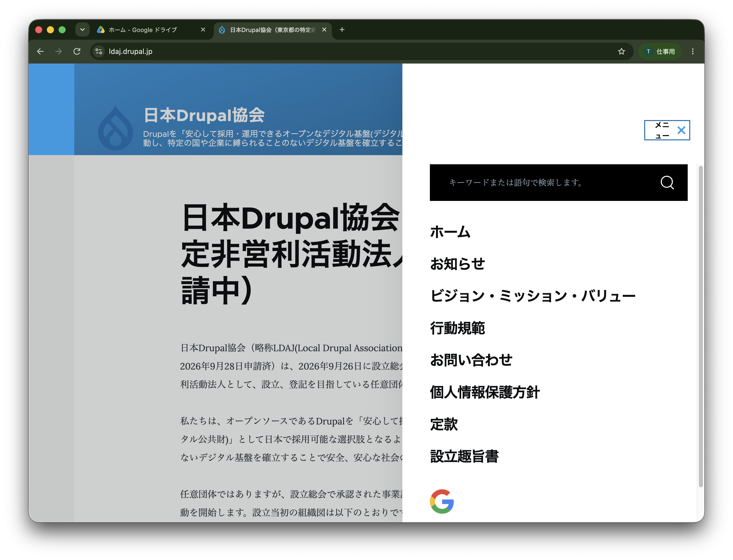The width and height of the screenshot is (733, 560).
Task: Bookmark this page with the star icon
Action: click(x=621, y=51)
